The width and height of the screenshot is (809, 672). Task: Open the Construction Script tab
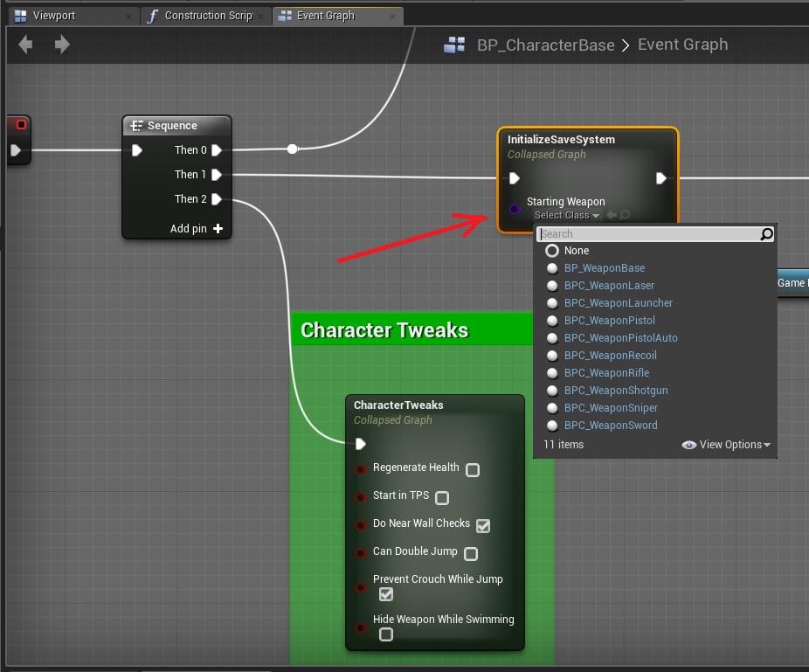click(208, 16)
